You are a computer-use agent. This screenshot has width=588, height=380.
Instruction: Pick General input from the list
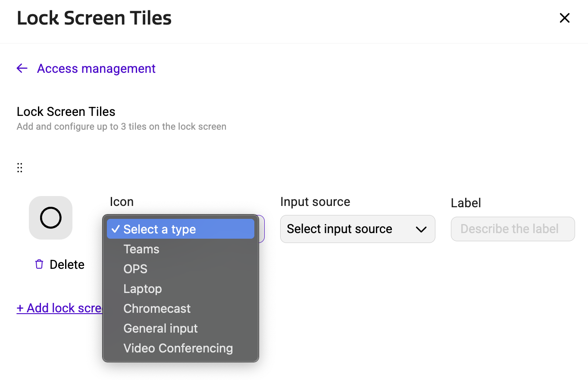160,328
